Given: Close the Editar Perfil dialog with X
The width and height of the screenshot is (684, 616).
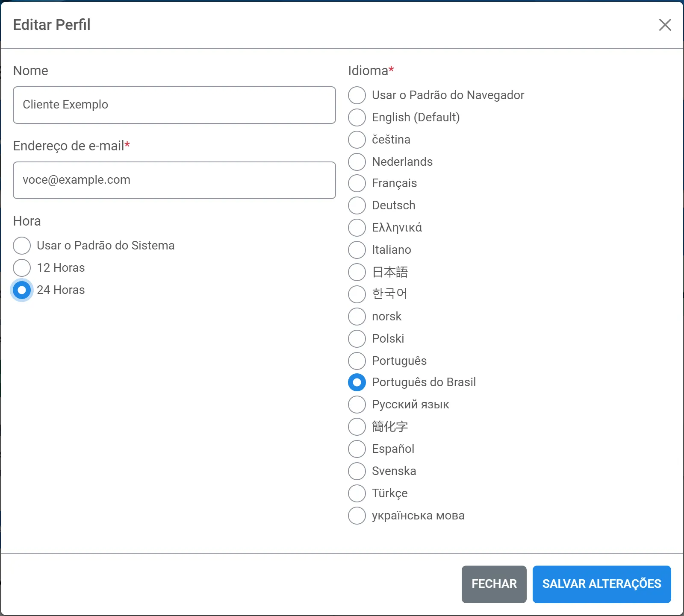Looking at the screenshot, I should coord(665,25).
